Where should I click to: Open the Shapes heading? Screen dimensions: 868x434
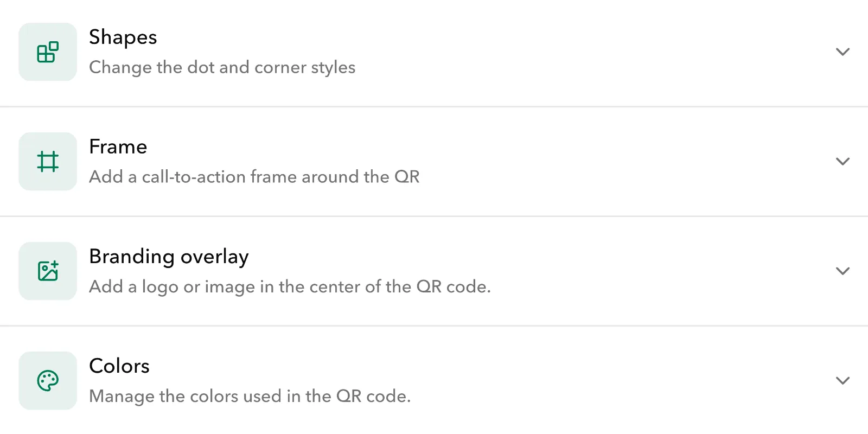[123, 37]
